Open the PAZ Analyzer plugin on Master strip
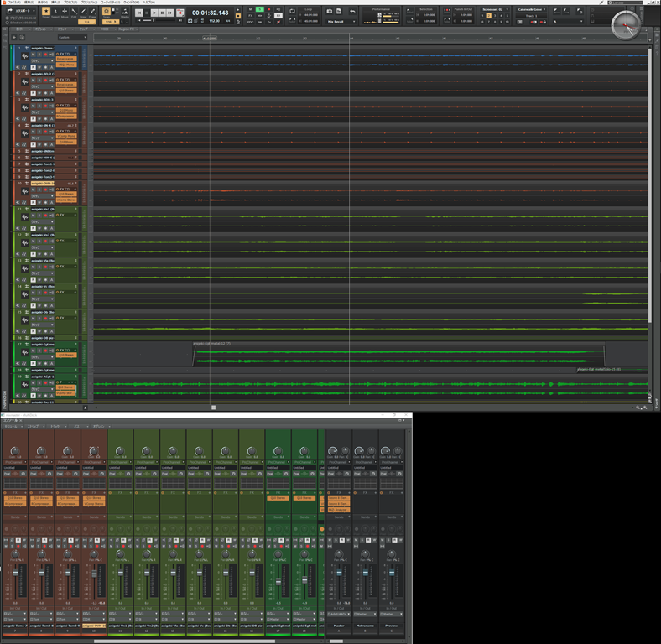Image resolution: width=661 pixels, height=644 pixels. pyautogui.click(x=337, y=508)
